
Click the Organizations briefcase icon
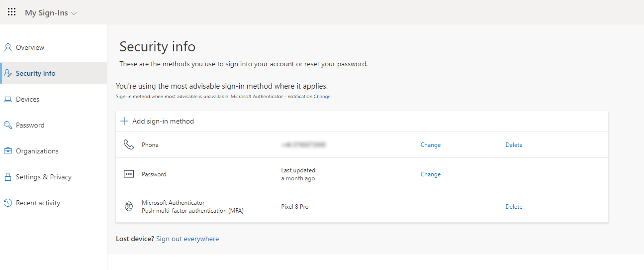(x=8, y=151)
